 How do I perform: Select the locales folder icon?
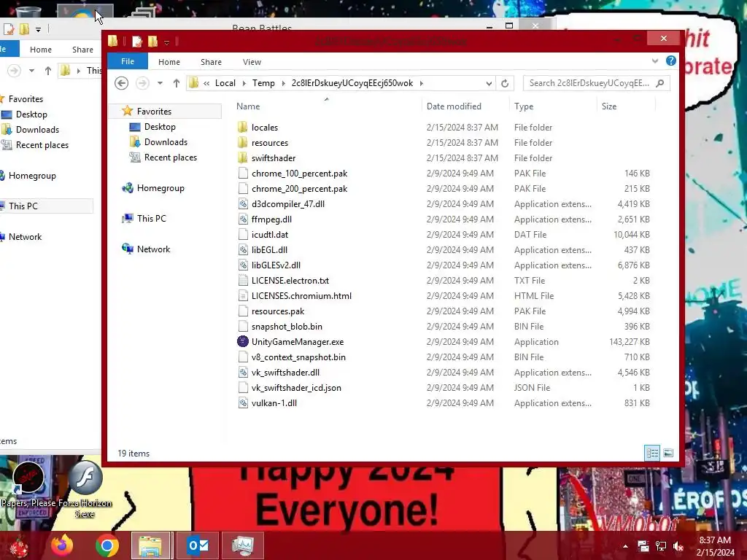pos(243,127)
